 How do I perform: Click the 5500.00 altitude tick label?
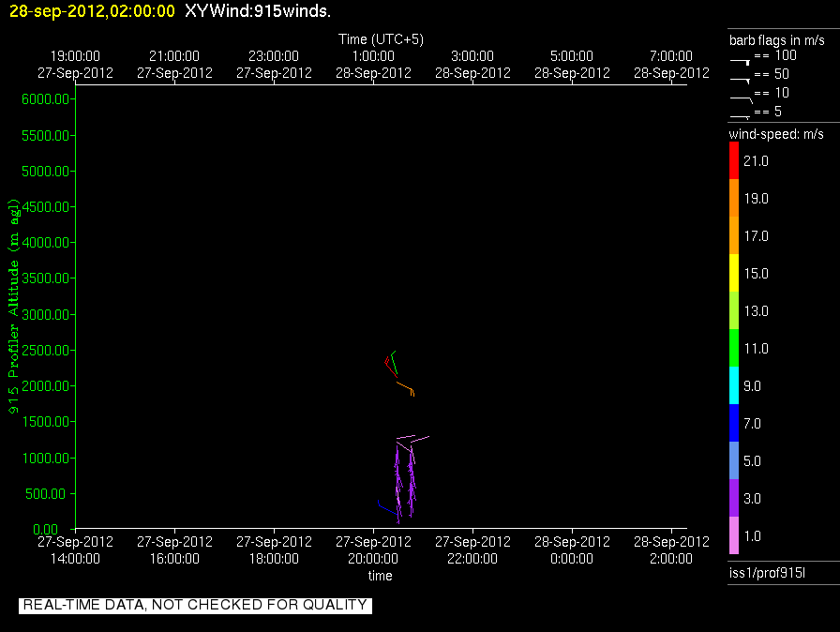point(46,136)
